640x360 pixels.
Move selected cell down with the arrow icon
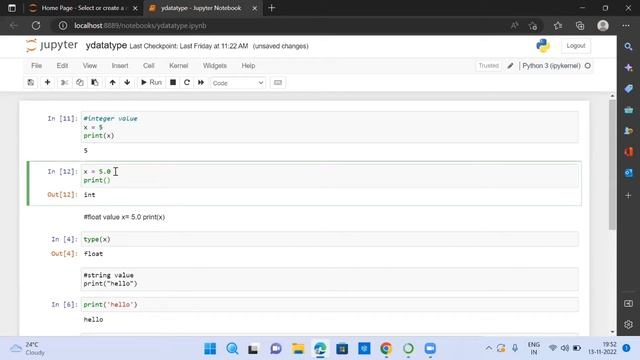(x=127, y=82)
